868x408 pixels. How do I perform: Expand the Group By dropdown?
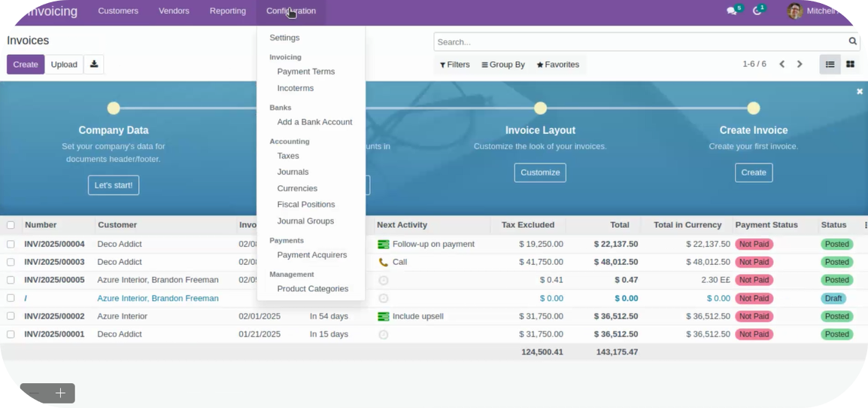coord(503,65)
